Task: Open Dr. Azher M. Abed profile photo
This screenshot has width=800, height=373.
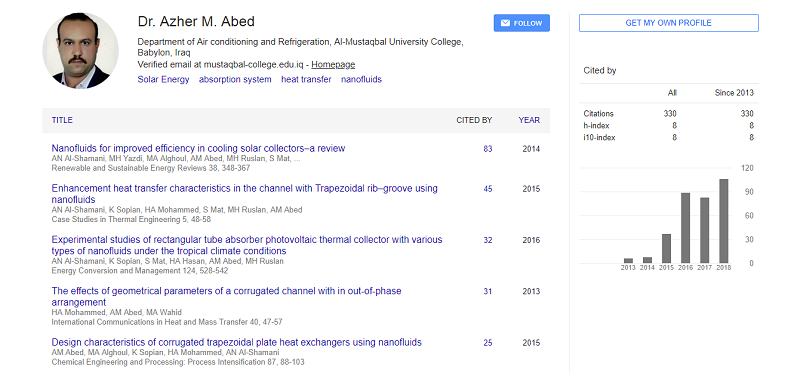Action: click(x=81, y=51)
